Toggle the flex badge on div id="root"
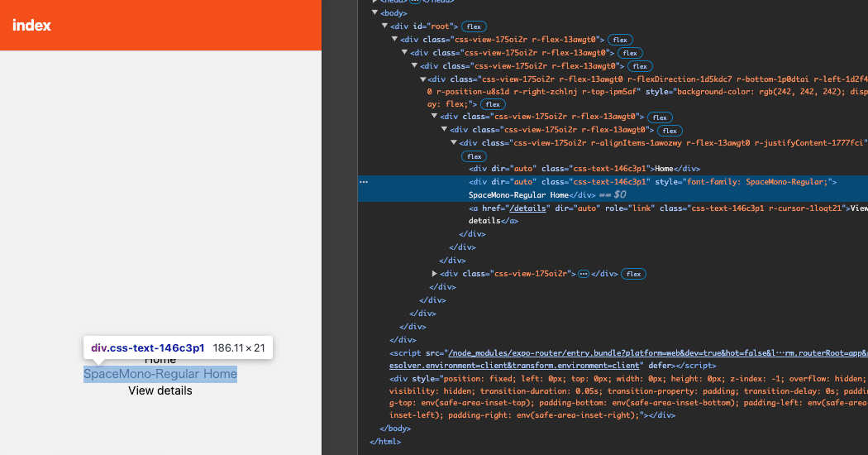This screenshot has height=455, width=868. pos(474,26)
